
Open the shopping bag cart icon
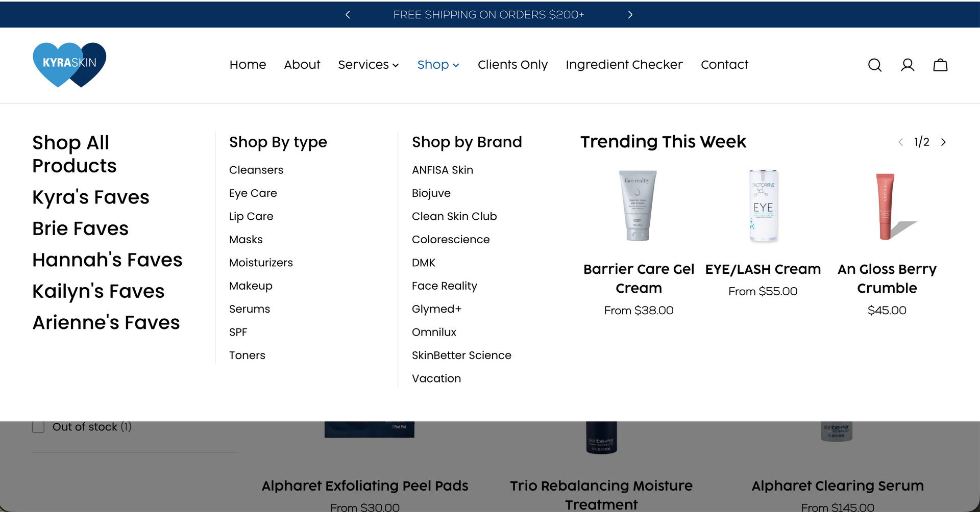point(940,65)
